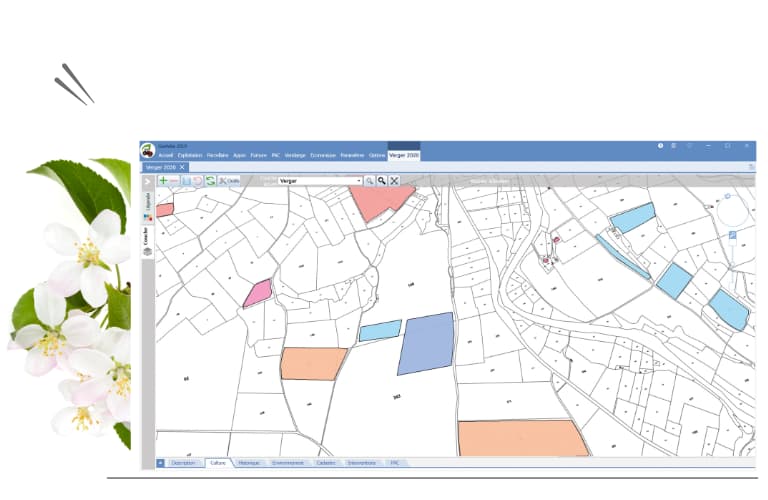
Task: Switch to the Description bottom tab
Action: click(x=184, y=463)
